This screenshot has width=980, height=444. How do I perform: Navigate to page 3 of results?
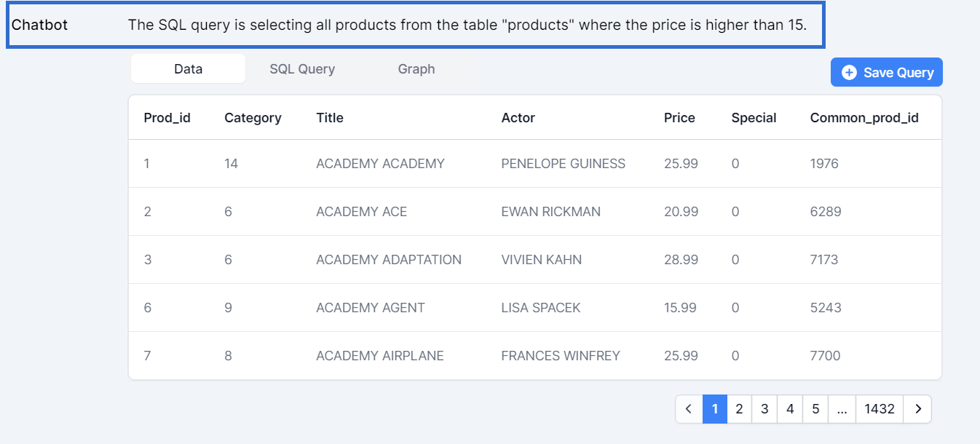(x=764, y=409)
